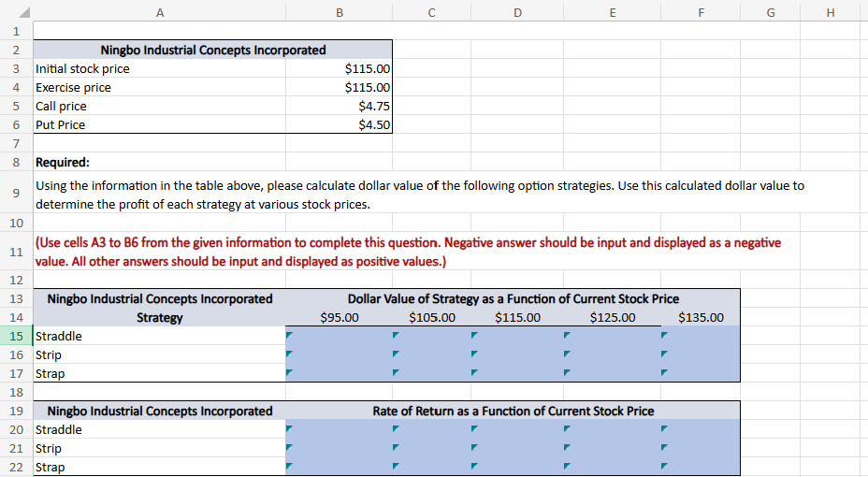Click Strip rate of return cell in column C

click(432, 448)
